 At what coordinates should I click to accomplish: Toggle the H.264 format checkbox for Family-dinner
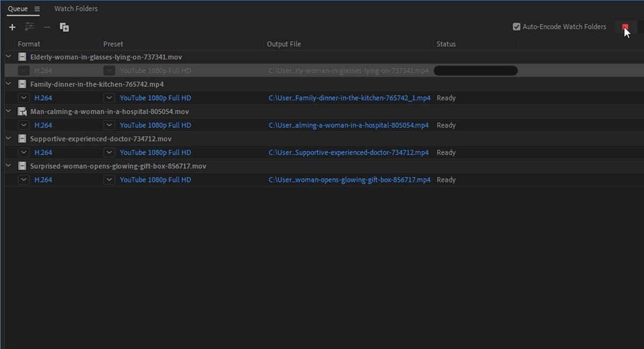[x=24, y=98]
